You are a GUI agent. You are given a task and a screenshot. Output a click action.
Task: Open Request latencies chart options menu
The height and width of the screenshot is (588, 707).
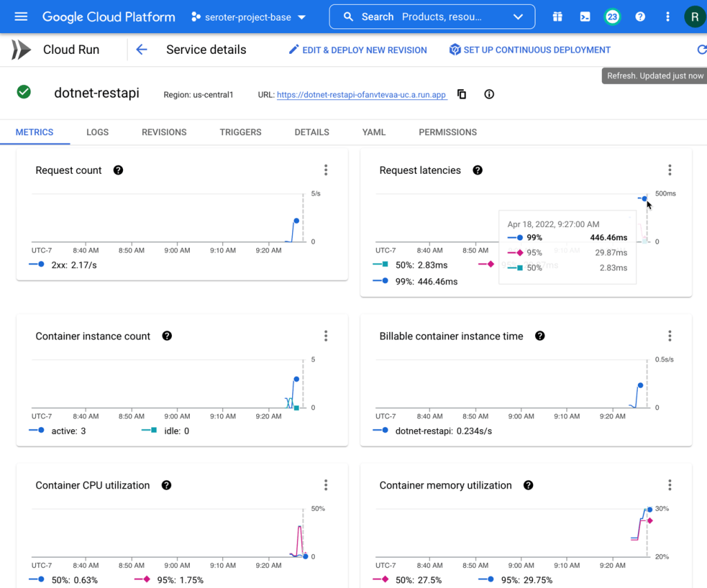pyautogui.click(x=669, y=170)
